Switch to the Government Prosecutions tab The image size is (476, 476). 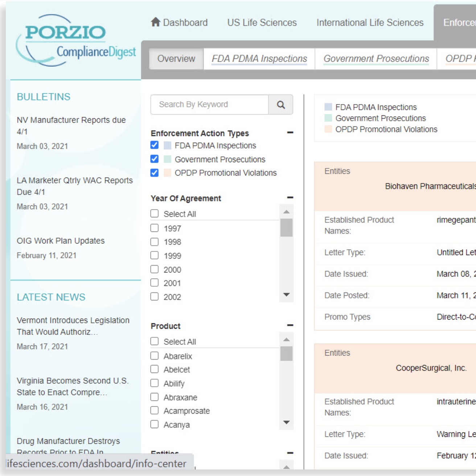376,59
